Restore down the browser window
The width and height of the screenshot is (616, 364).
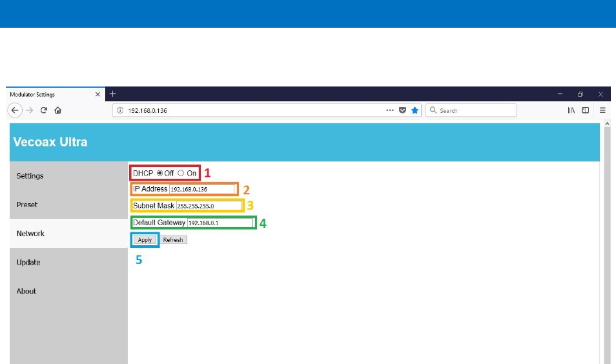click(x=580, y=94)
